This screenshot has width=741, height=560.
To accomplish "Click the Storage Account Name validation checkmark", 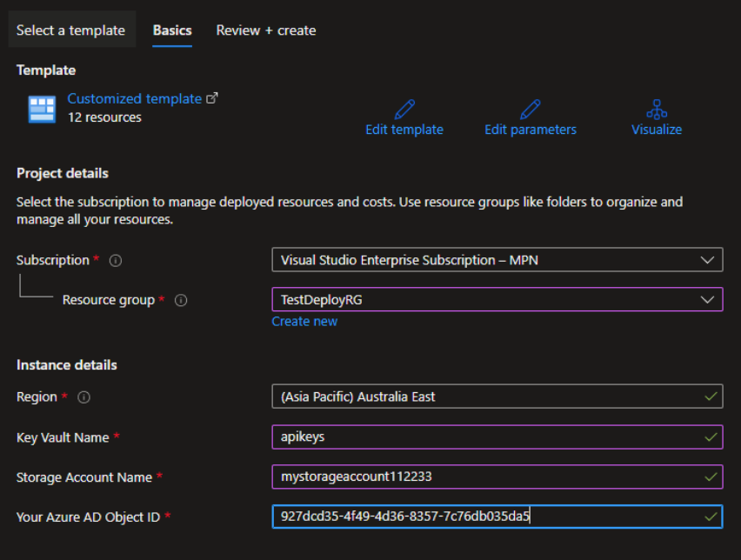I will (711, 477).
